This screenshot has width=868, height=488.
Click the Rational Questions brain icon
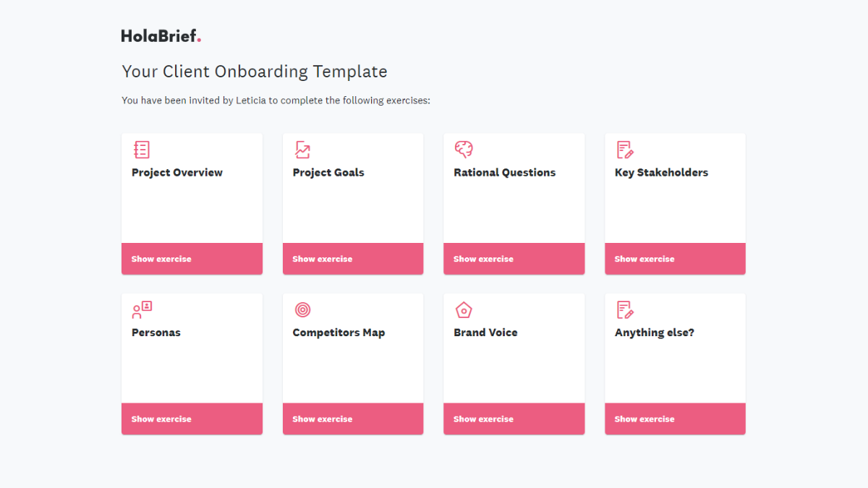(464, 149)
